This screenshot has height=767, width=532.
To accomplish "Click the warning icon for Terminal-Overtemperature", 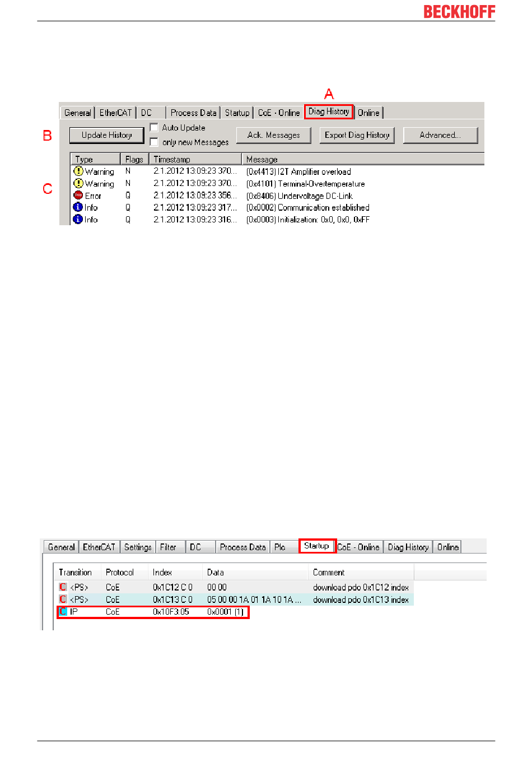I will [78, 183].
